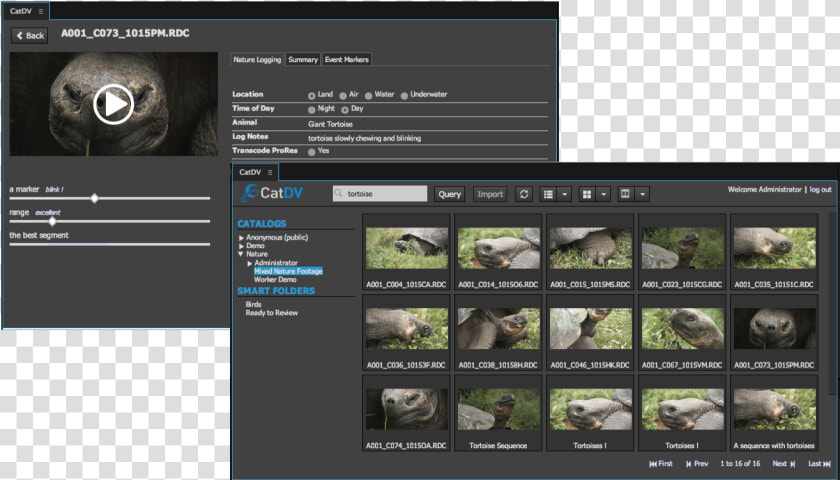Expand the Demo catalog triangle
This screenshot has height=480, width=840.
click(x=242, y=246)
